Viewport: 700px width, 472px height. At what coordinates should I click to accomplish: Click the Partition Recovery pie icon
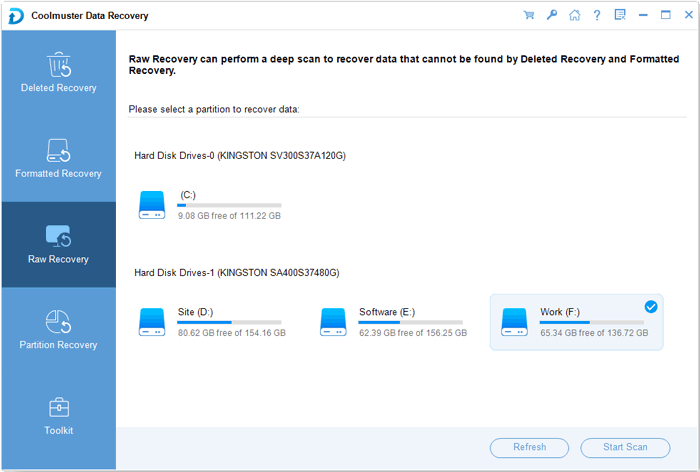[58, 322]
